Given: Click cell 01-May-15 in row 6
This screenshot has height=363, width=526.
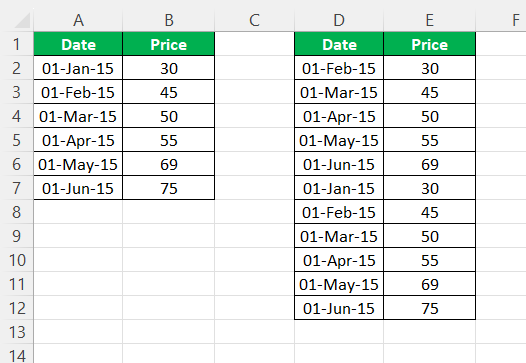Looking at the screenshot, I should click(78, 164).
